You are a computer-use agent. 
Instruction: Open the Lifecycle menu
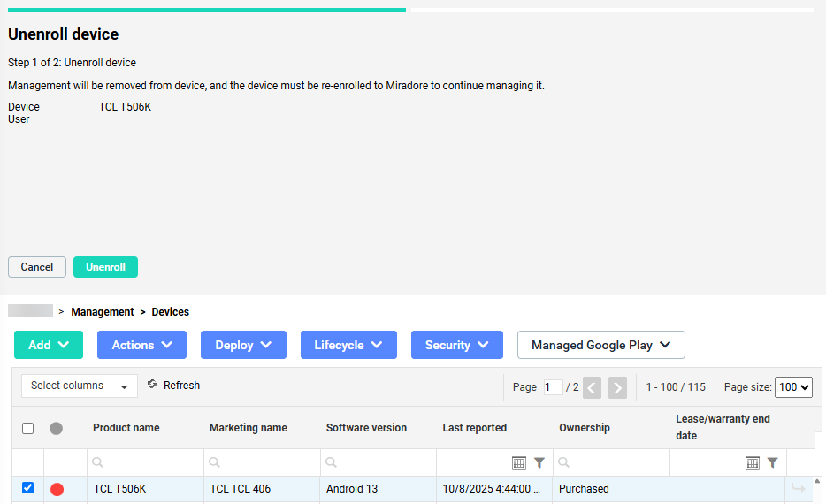point(348,345)
